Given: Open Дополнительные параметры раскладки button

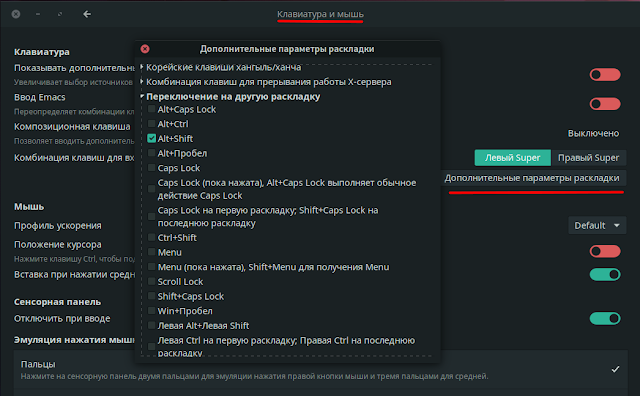Looking at the screenshot, I should (x=532, y=178).
